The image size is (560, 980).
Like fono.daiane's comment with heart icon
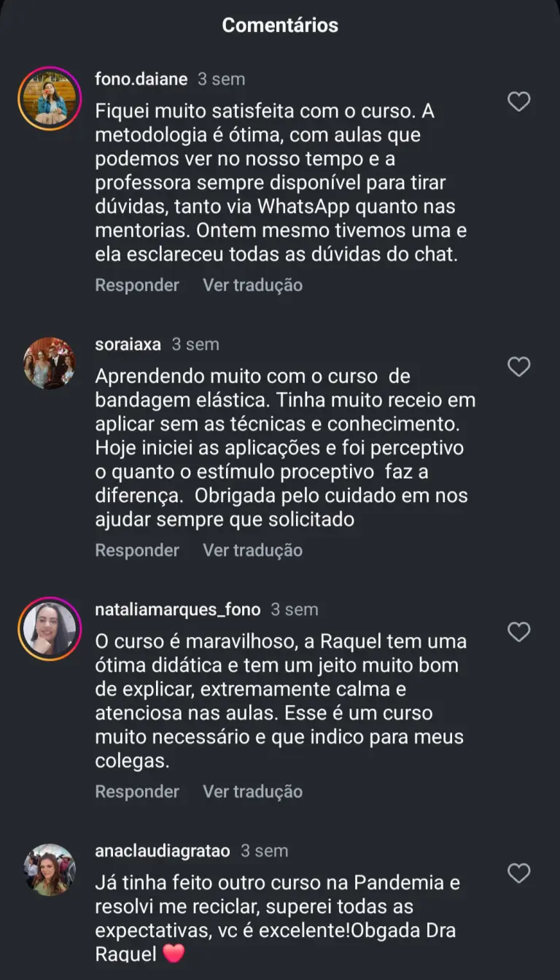pyautogui.click(x=518, y=101)
